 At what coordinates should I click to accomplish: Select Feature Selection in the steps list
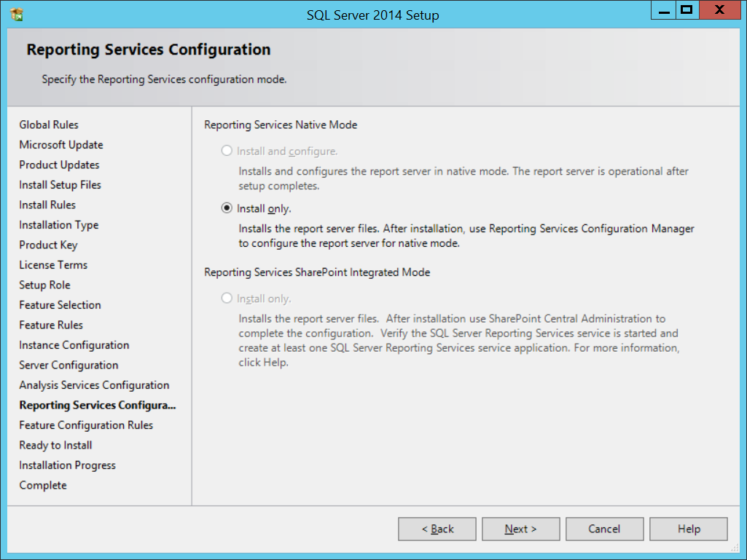(x=60, y=305)
